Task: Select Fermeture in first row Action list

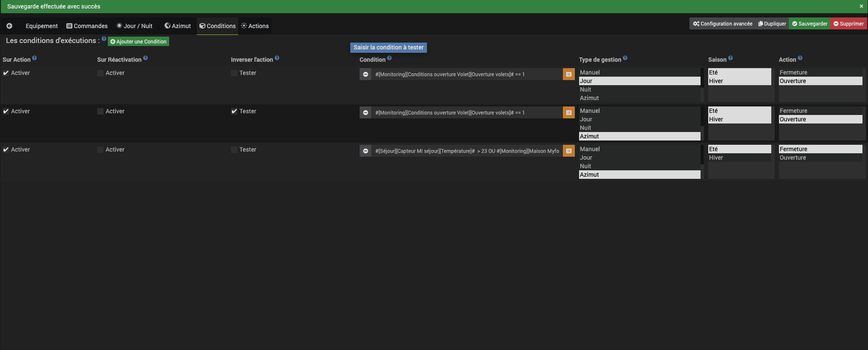Action: pos(820,72)
